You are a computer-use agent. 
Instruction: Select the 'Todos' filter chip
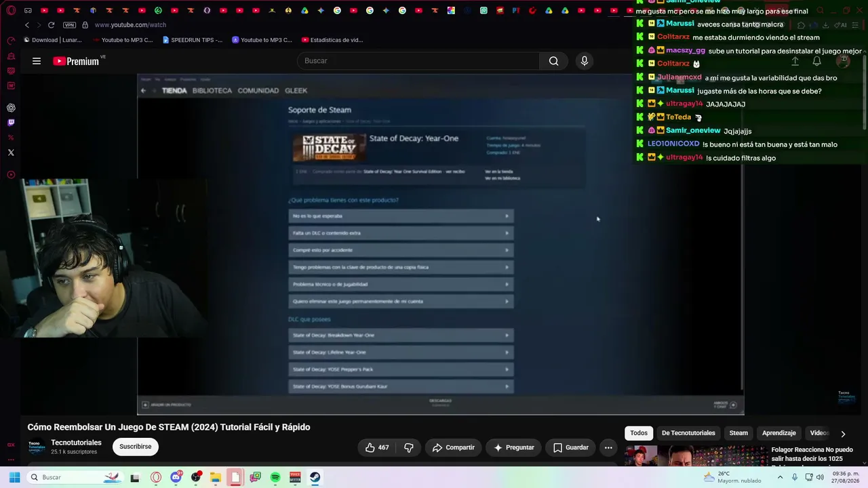tap(639, 433)
